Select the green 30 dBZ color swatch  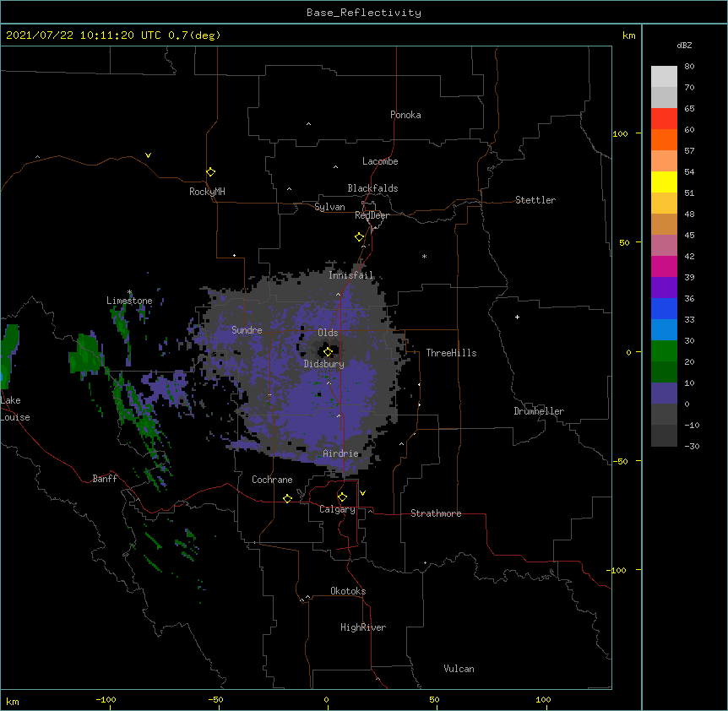(664, 351)
